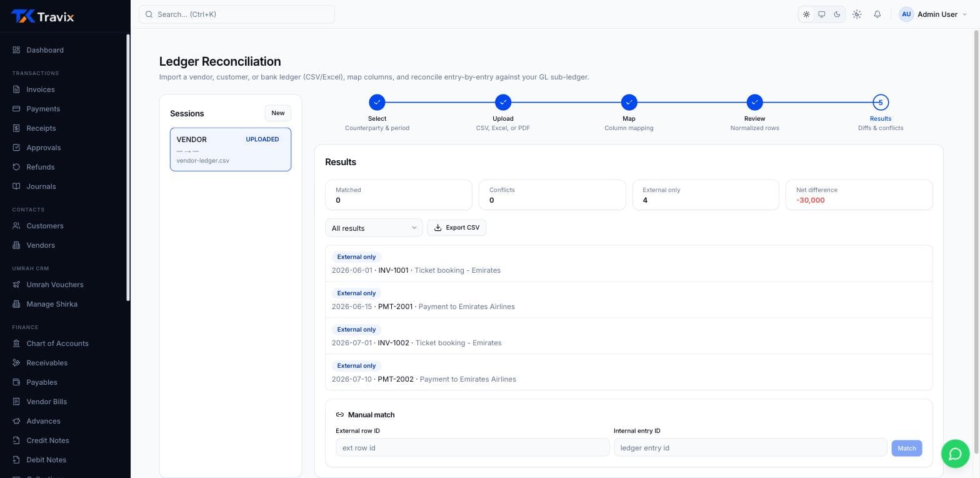Export results as CSV

[x=457, y=228]
